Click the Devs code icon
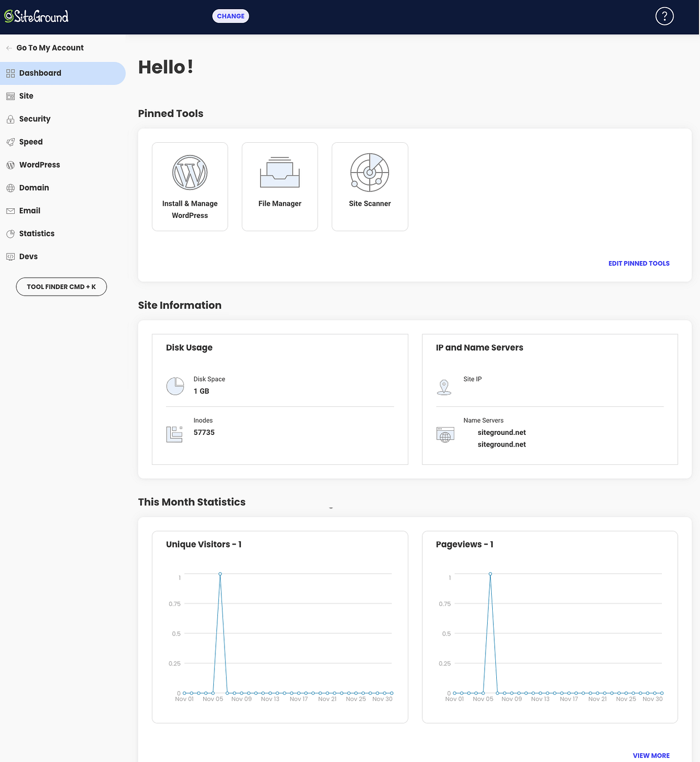 point(10,257)
